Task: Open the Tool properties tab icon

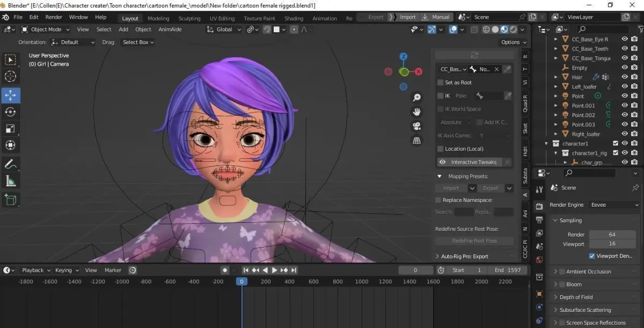Action: point(539,189)
